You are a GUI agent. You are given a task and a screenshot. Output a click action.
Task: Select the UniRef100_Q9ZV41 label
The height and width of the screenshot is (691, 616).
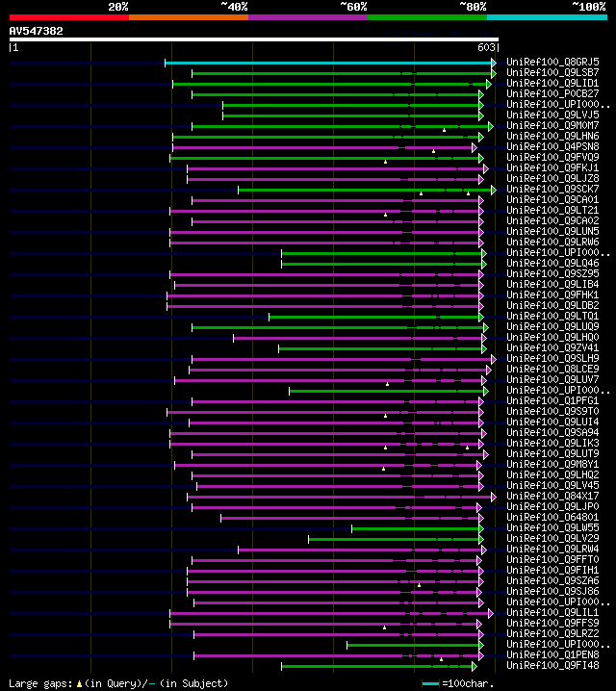click(x=552, y=347)
